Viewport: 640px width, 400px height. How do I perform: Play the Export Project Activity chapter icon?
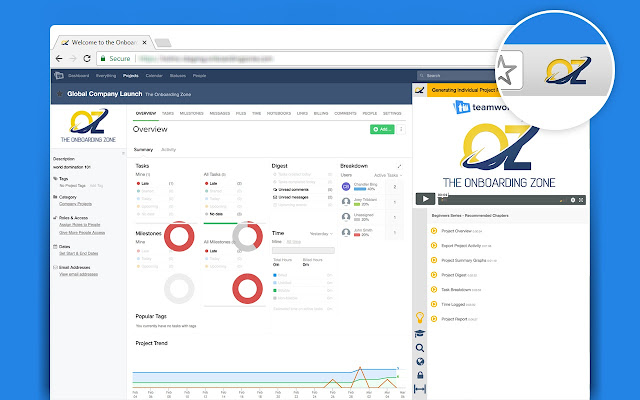pyautogui.click(x=434, y=246)
